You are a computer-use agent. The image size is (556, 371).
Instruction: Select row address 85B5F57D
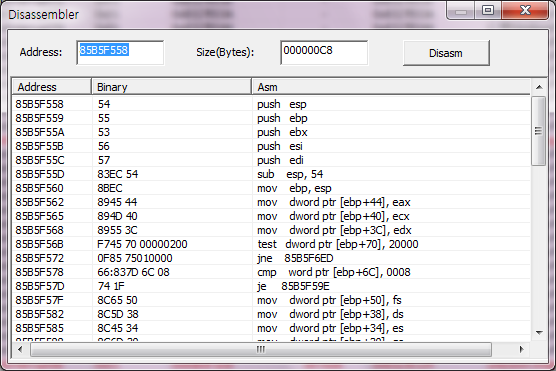click(40, 286)
